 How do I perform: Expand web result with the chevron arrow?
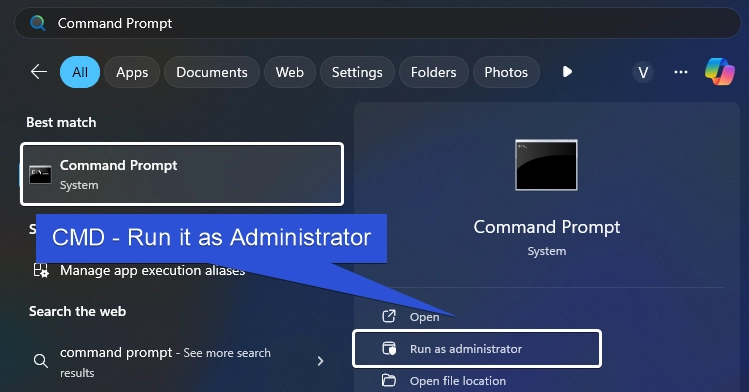[321, 361]
